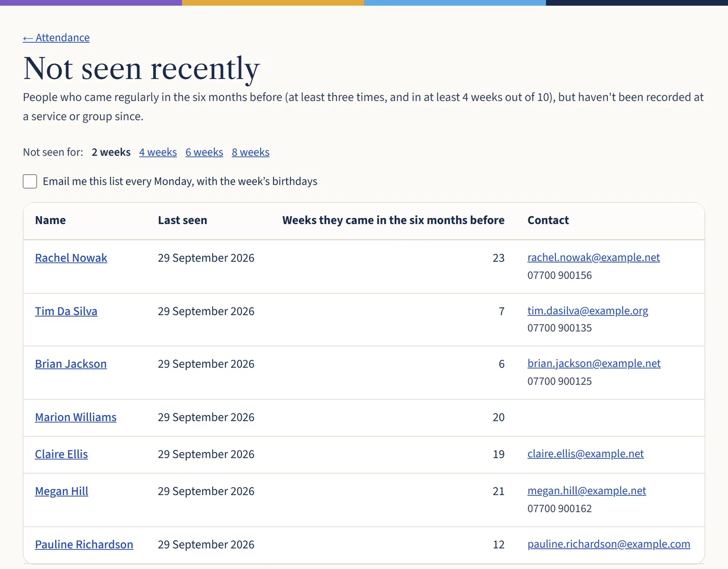This screenshot has height=569, width=728.
Task: Click Pauline Richardson's weeks count 12
Action: click(498, 545)
